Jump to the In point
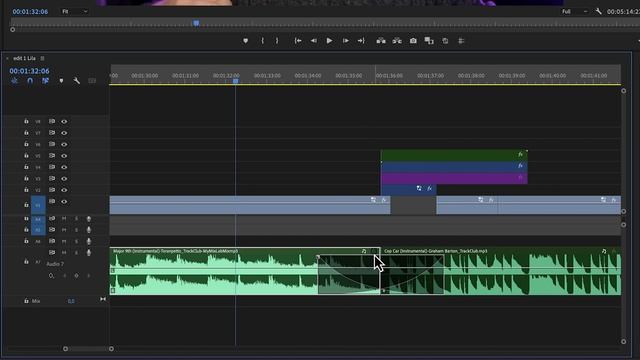 [x=298, y=41]
